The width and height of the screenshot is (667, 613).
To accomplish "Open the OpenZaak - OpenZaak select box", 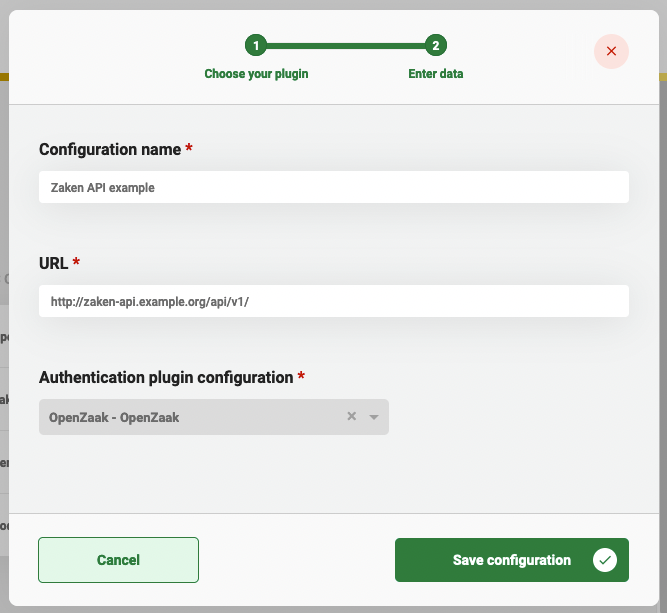I will pos(190,417).
